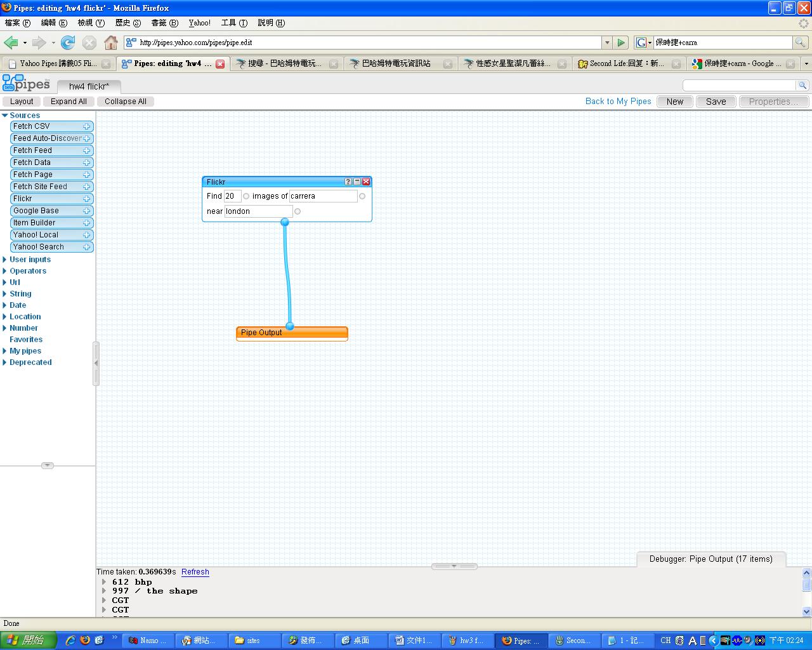
Task: Minimize the Flickr module box
Action: [357, 182]
